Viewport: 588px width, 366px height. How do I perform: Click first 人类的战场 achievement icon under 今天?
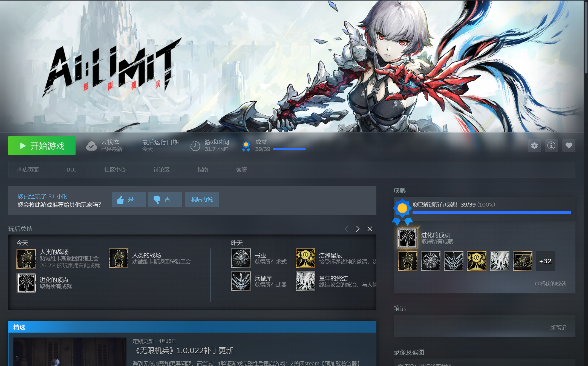tap(26, 259)
